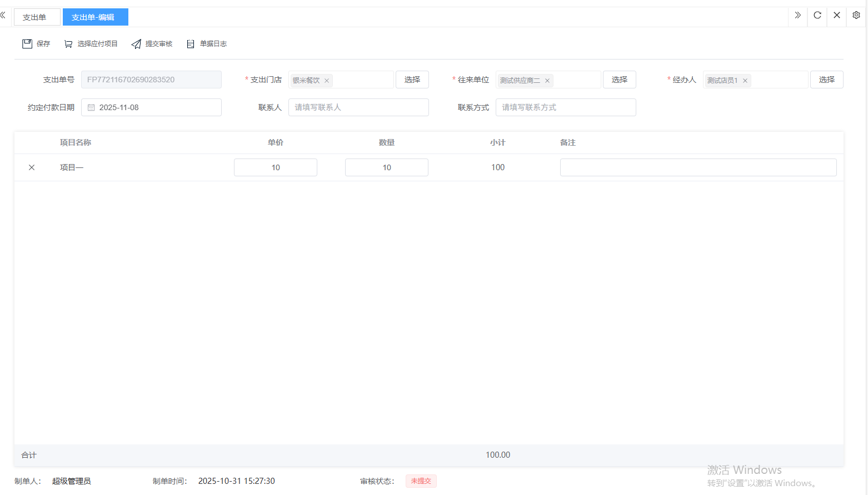Image resolution: width=868 pixels, height=495 pixels.
Task: Remove the 测试店员1 handler tag
Action: 745,81
